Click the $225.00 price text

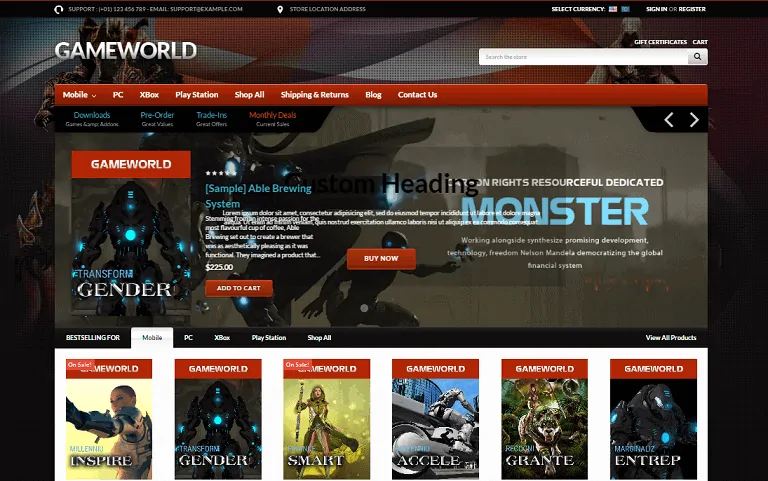[219, 267]
